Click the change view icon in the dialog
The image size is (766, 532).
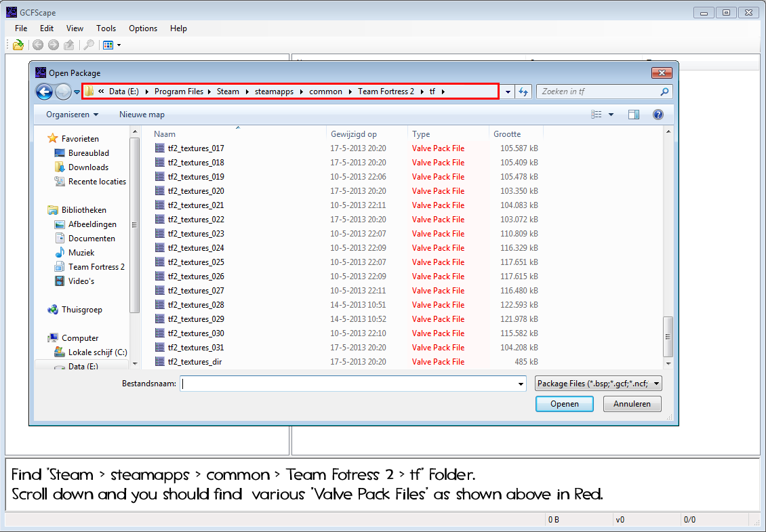[596, 115]
